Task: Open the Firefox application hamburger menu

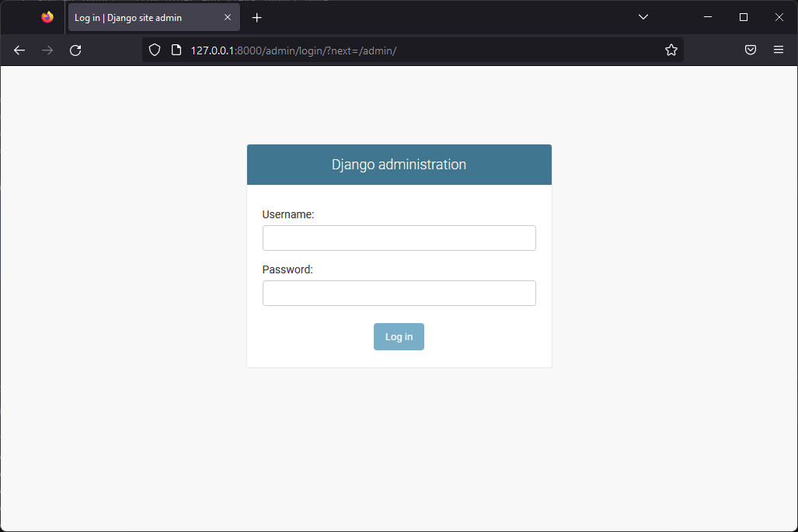Action: (x=779, y=50)
